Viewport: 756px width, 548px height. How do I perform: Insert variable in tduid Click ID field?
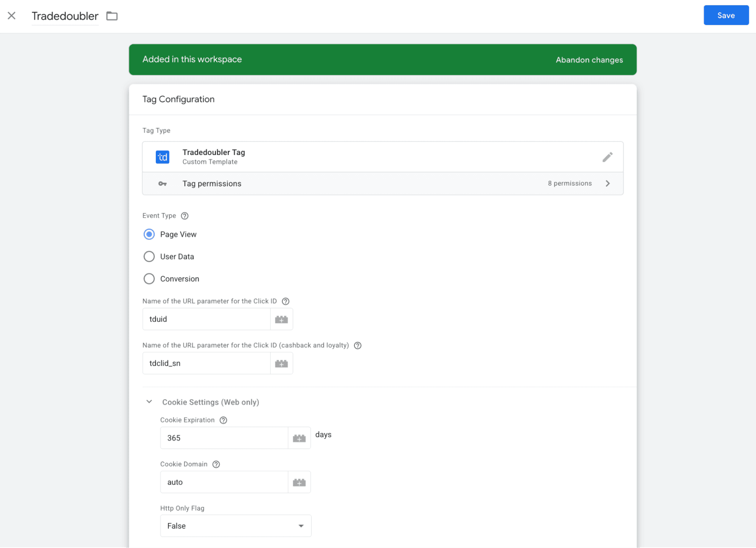tap(281, 319)
